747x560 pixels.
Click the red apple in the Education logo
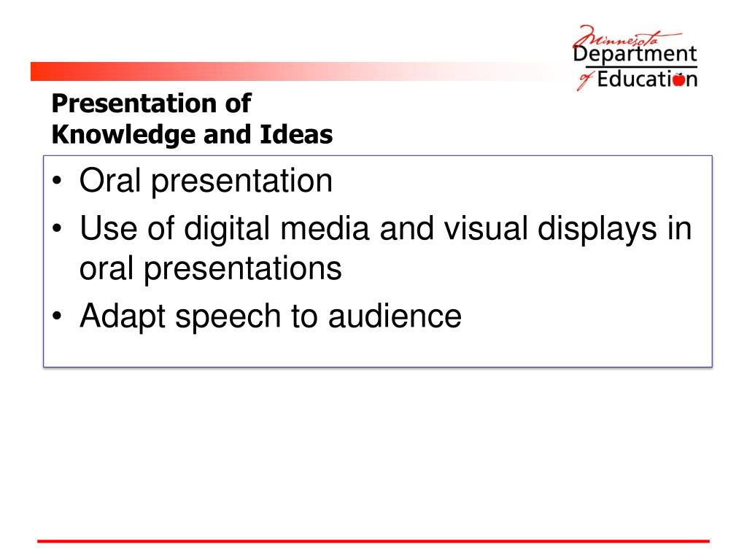pyautogui.click(x=679, y=79)
